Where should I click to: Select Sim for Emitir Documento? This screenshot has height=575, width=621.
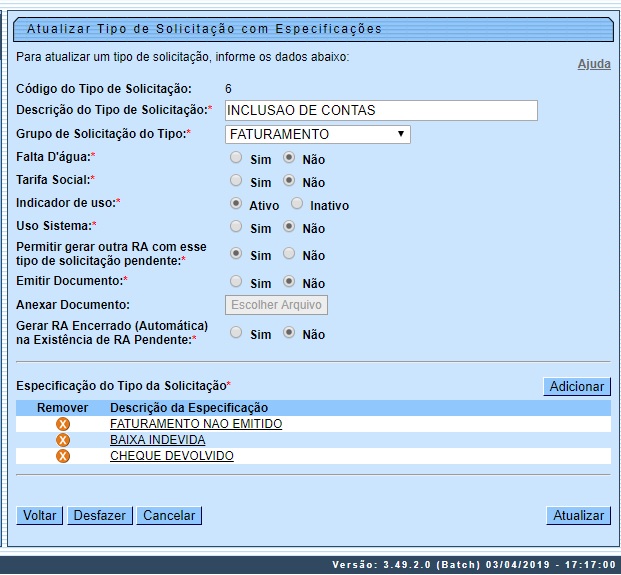(x=236, y=282)
